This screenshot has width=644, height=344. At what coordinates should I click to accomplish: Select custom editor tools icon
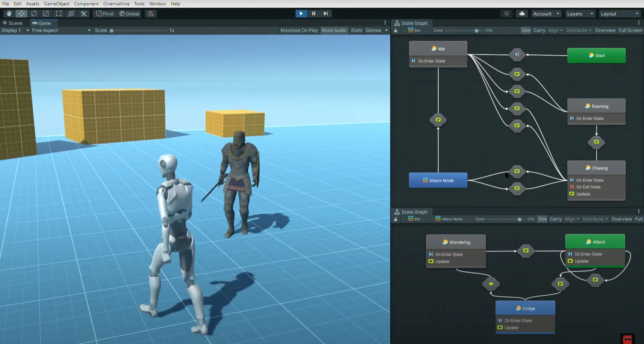point(83,13)
